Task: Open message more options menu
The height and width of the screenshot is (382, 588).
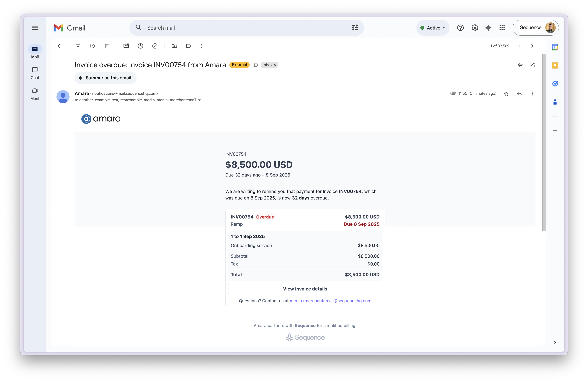Action: [532, 94]
